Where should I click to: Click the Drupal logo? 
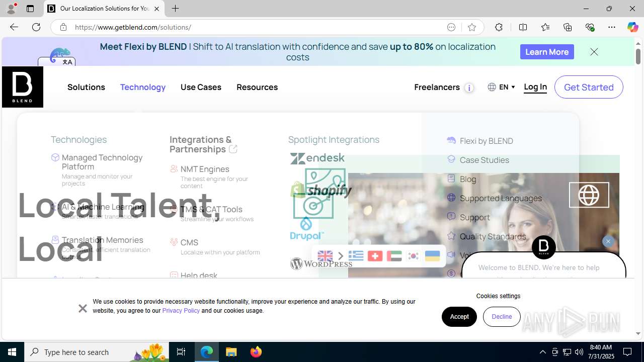(307, 229)
